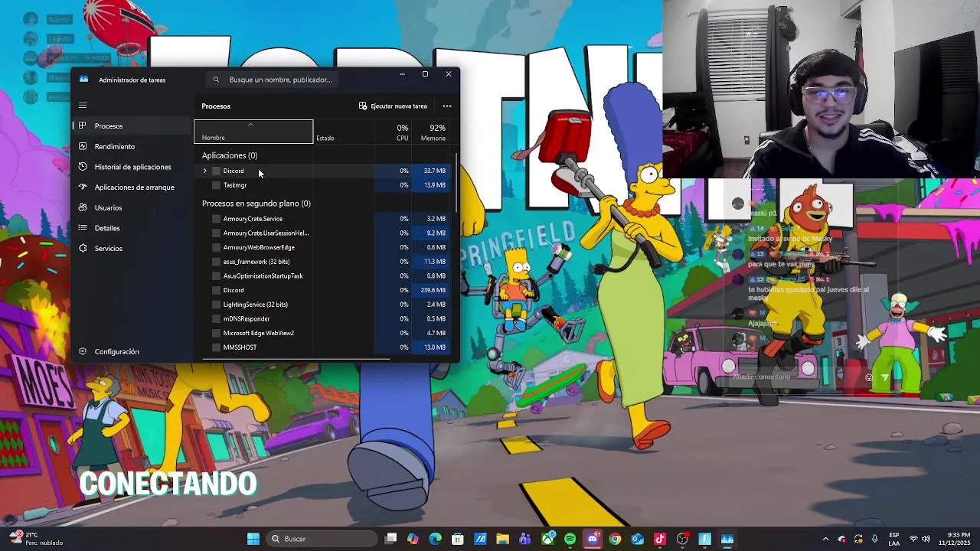Go to the Detalles page
This screenshot has height=551, width=980.
point(131,228)
